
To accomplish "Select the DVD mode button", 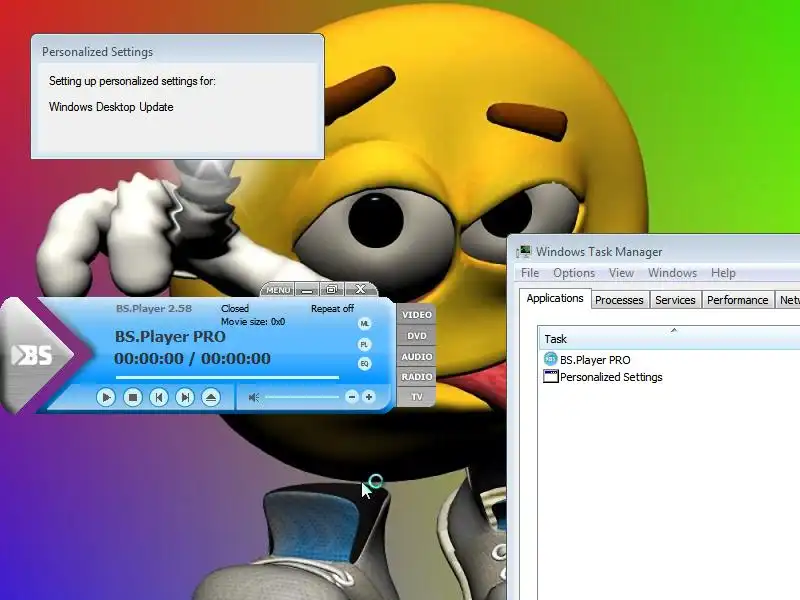I will click(x=416, y=336).
